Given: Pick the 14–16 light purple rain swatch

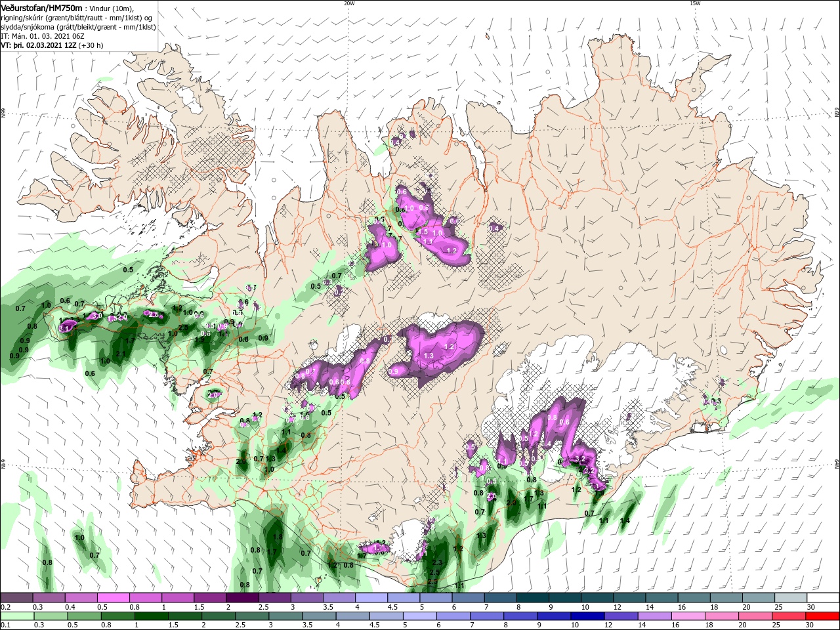Looking at the screenshot, I should coord(654,616).
